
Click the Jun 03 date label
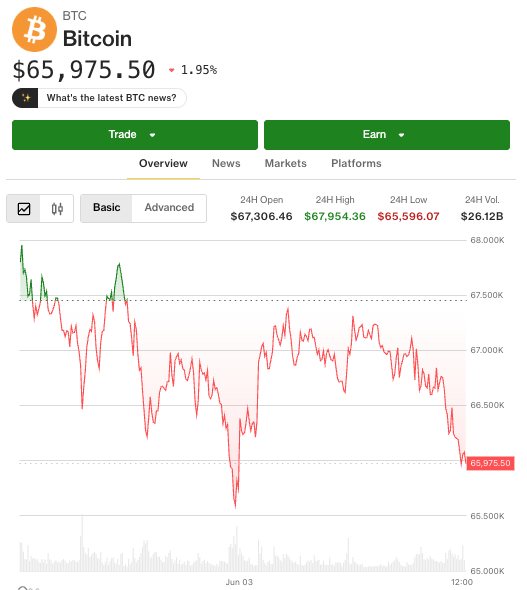point(239,582)
